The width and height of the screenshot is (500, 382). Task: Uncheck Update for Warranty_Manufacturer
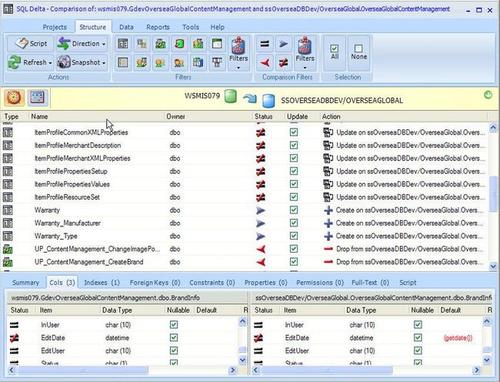point(294,223)
